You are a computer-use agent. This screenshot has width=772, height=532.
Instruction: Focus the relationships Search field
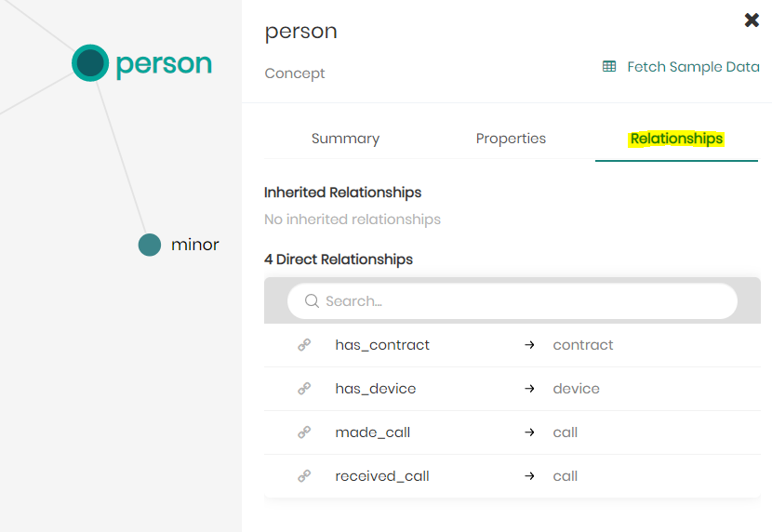pyautogui.click(x=521, y=301)
